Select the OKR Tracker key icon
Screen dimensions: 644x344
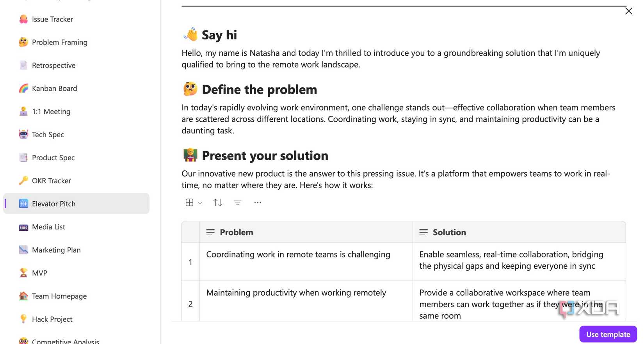(23, 180)
